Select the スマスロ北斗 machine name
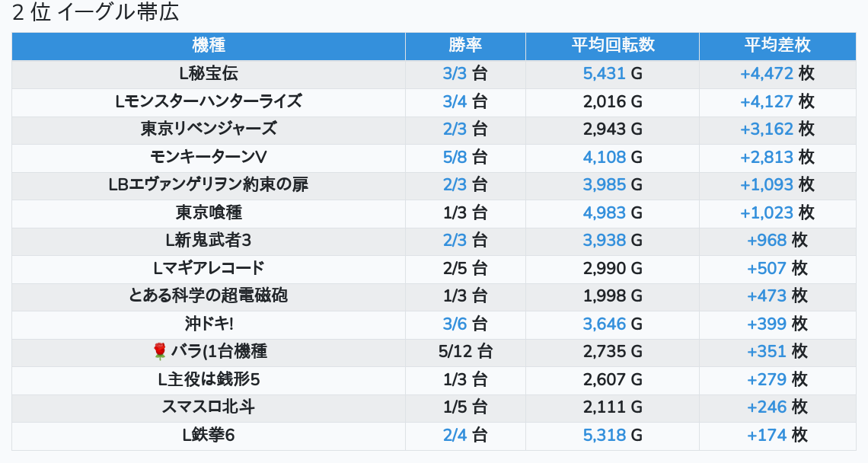 (209, 407)
